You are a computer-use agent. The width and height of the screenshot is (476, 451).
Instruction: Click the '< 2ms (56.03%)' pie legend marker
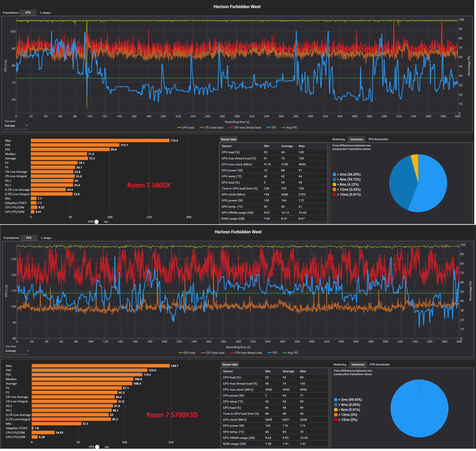pos(334,174)
